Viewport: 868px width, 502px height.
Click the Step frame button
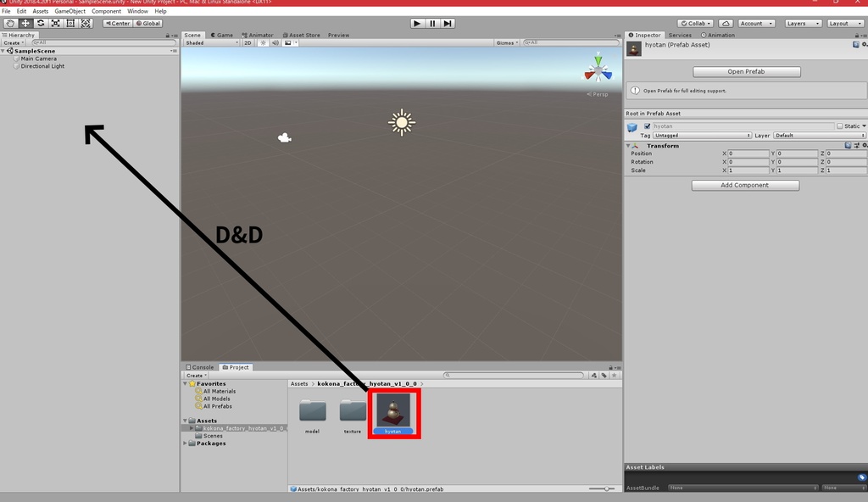coord(448,23)
